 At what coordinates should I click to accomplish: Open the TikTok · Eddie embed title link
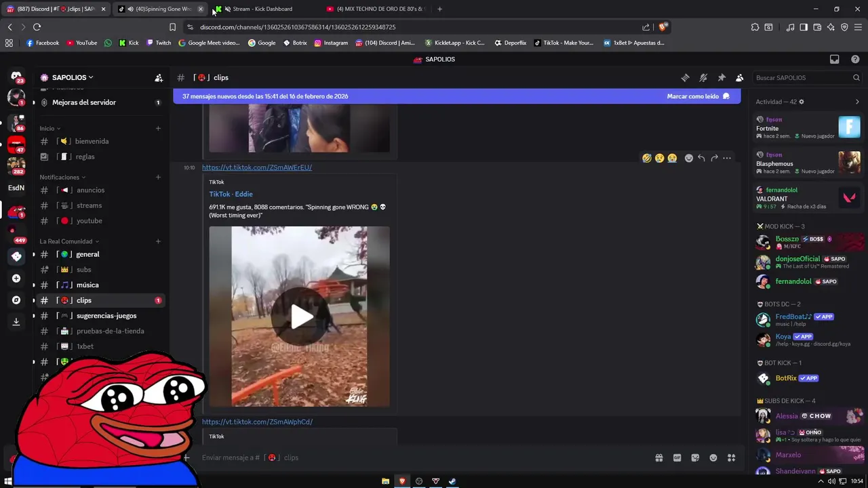coord(231,194)
